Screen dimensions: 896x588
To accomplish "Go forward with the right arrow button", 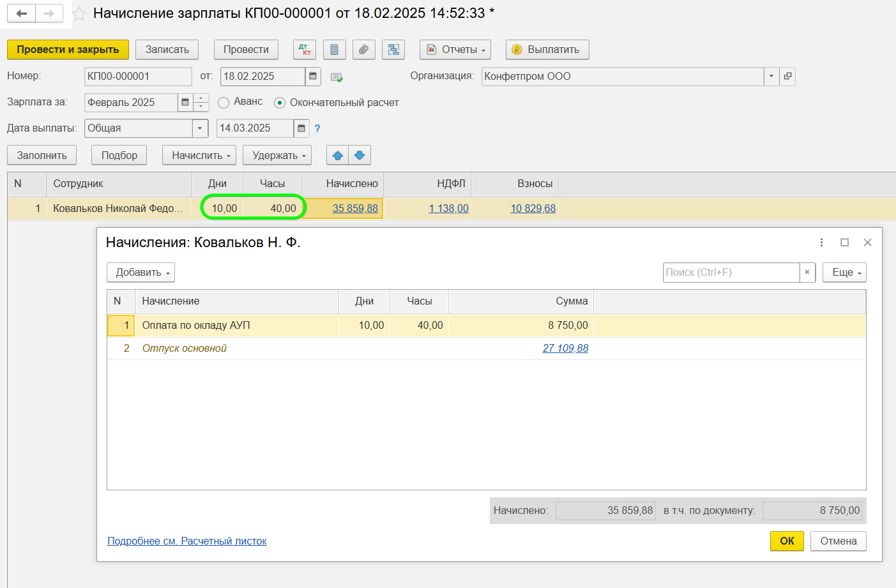I will 49,13.
